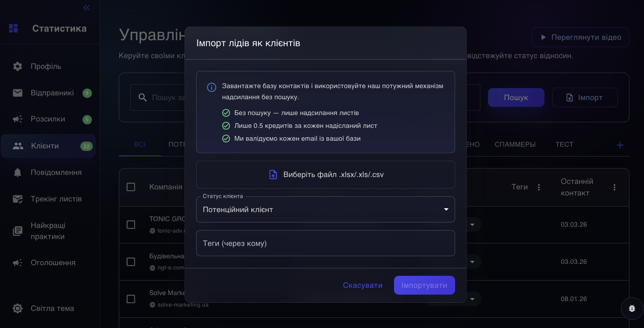Click the Імпортувати button
Image resolution: width=644 pixels, height=328 pixels.
(x=424, y=285)
